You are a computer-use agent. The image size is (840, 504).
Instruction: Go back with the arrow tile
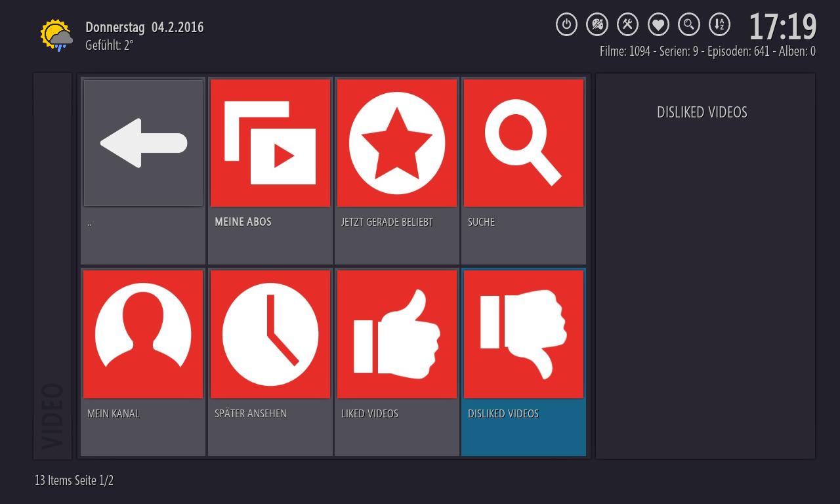pos(143,171)
